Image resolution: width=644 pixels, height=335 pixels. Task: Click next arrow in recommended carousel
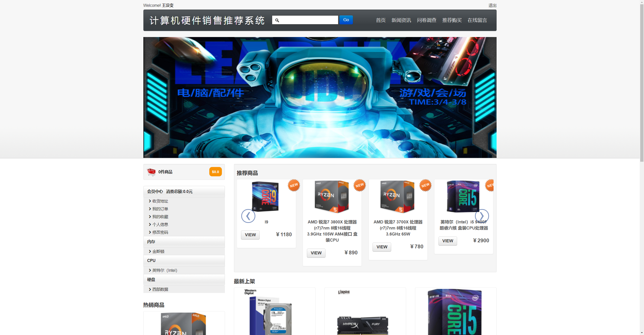coord(481,216)
